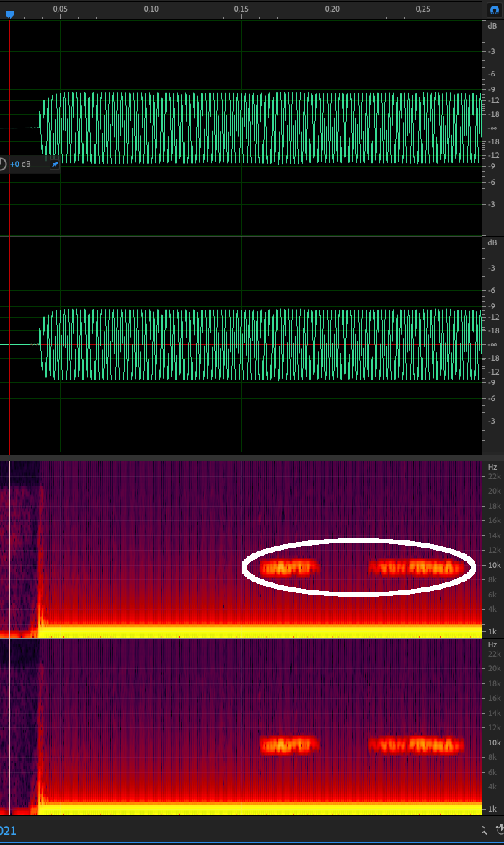Click the 0,15 mark on time ruler
504x845 pixels.
[x=242, y=9]
